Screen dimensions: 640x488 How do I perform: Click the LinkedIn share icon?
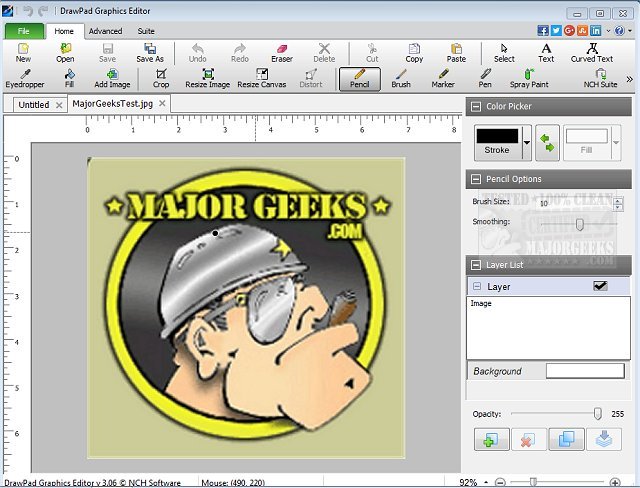(x=596, y=31)
